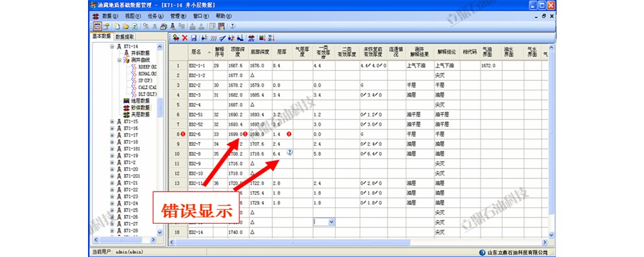Open the 帮助 menu
Viewport: 644px width, 257px height.
pos(223,16)
